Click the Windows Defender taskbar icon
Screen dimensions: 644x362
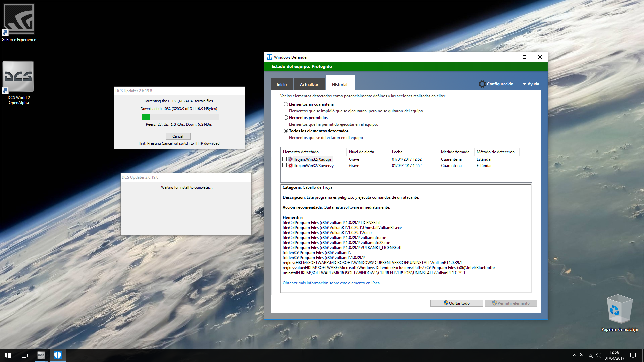[x=58, y=355]
